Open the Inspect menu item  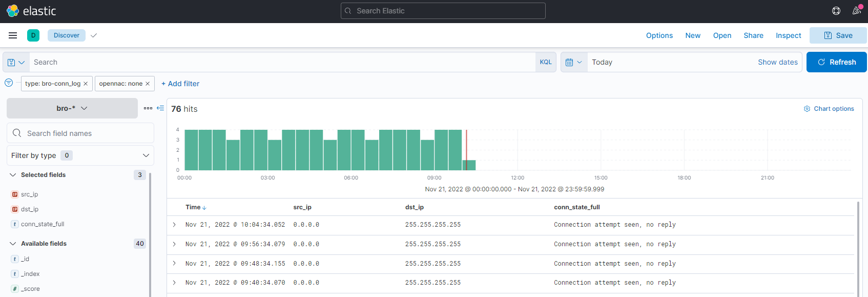tap(788, 35)
